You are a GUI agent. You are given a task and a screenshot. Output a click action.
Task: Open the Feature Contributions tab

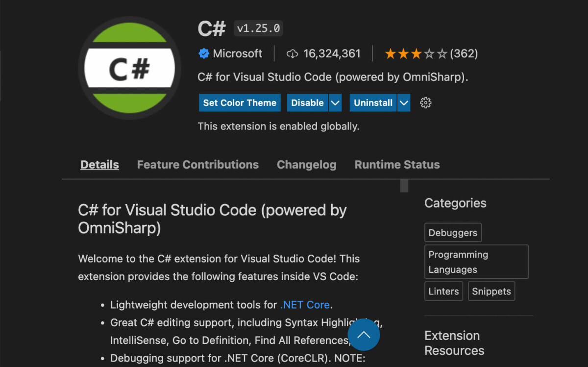(x=197, y=165)
